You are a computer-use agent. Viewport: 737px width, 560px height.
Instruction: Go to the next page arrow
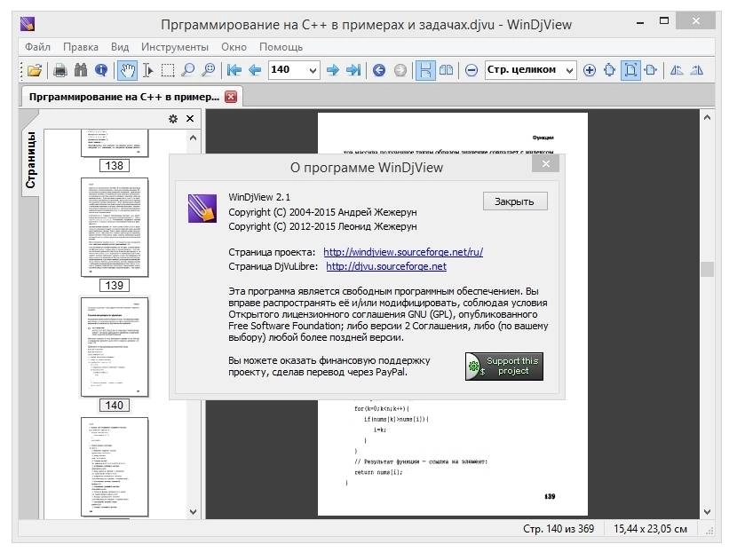pyautogui.click(x=333, y=70)
